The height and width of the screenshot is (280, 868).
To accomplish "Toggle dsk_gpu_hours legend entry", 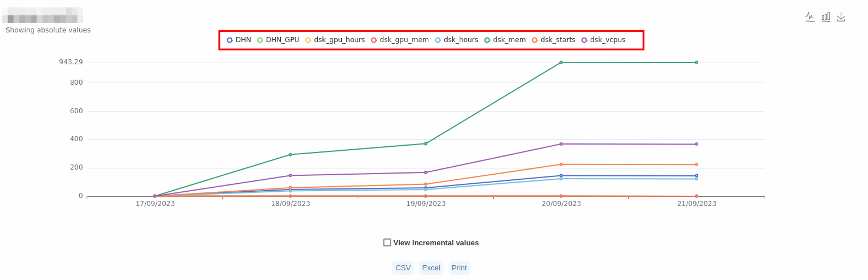I will pos(335,40).
